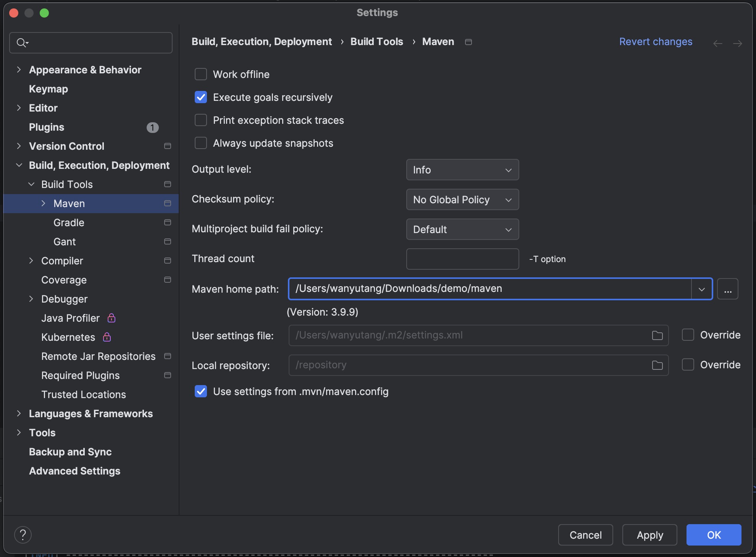
Task: Click the project icon beside Coverage
Action: (167, 280)
